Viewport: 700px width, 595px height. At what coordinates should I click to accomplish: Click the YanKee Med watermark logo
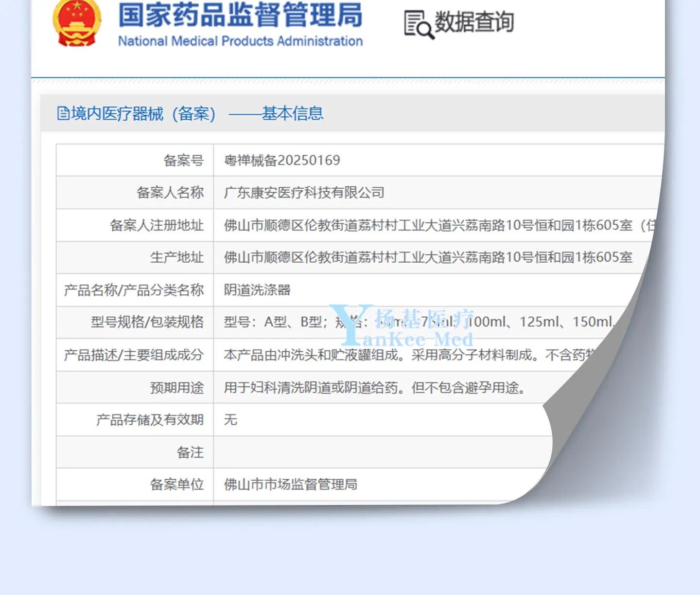pos(401,325)
